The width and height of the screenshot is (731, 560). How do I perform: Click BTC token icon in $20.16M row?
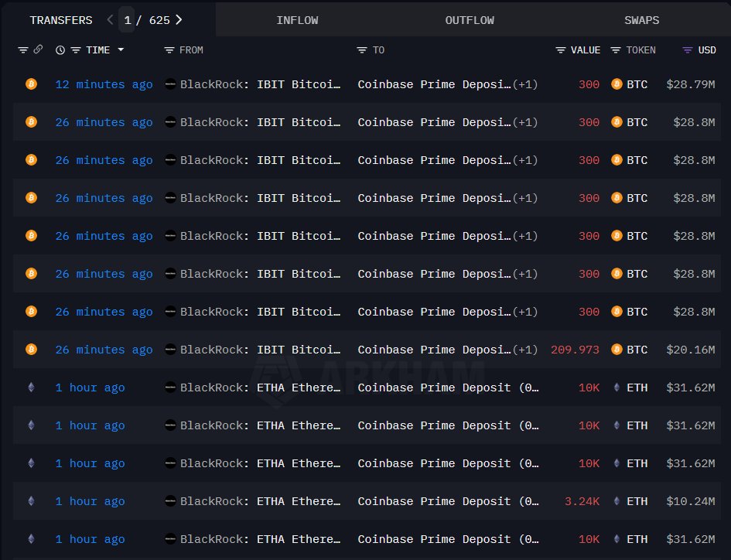[617, 350]
